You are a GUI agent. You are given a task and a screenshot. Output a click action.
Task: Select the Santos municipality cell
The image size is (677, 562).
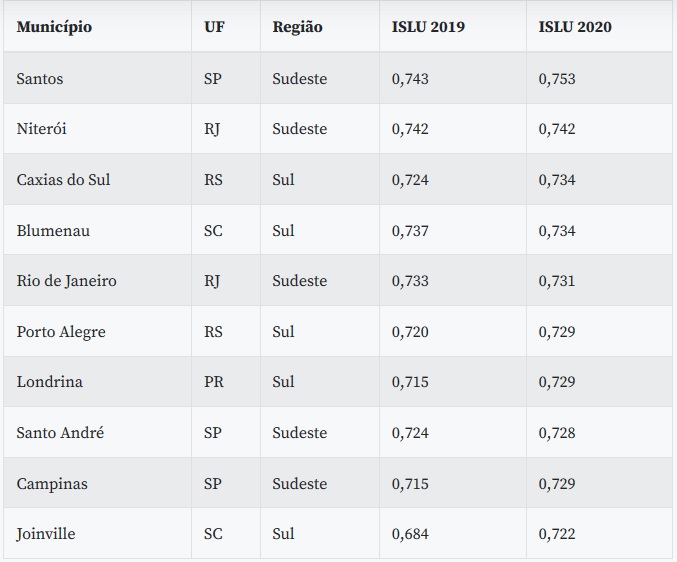[x=40, y=78]
